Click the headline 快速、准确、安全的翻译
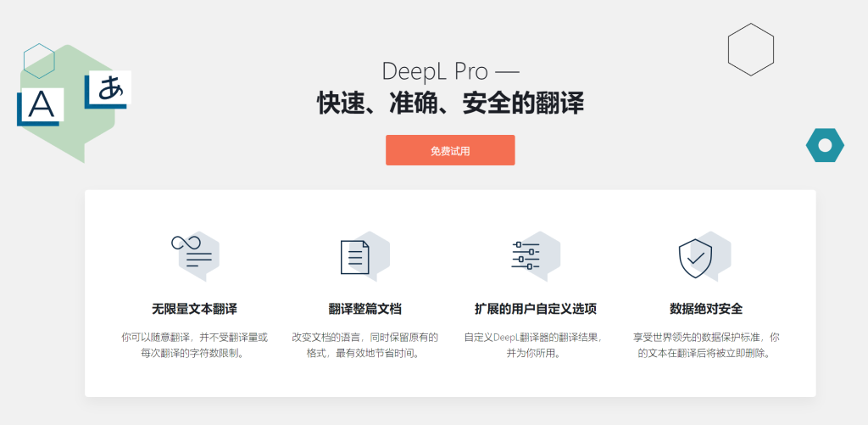 (x=450, y=103)
